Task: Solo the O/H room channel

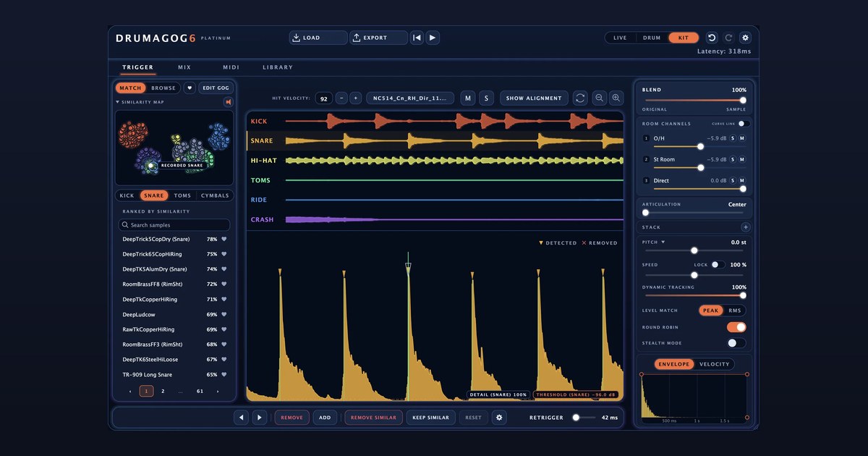Action: point(732,138)
